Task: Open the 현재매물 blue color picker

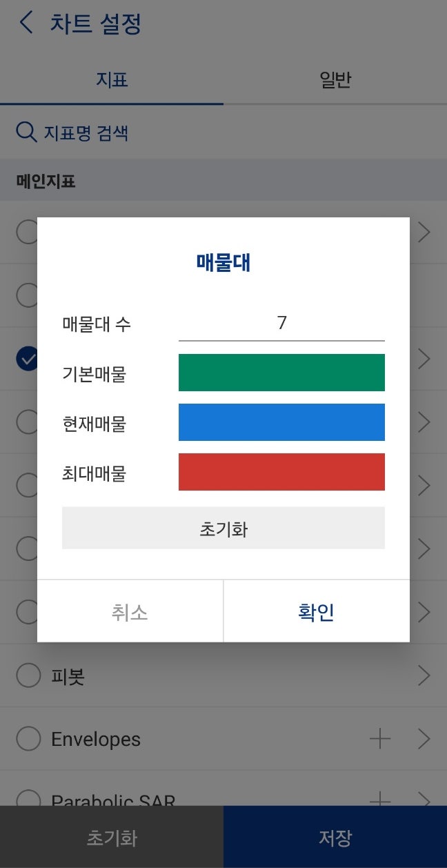Action: [281, 422]
